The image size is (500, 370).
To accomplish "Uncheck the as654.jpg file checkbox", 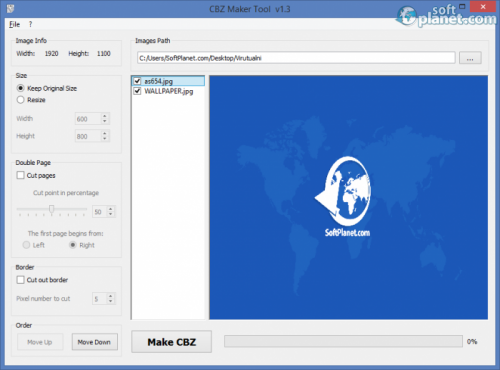I will pyautogui.click(x=137, y=81).
